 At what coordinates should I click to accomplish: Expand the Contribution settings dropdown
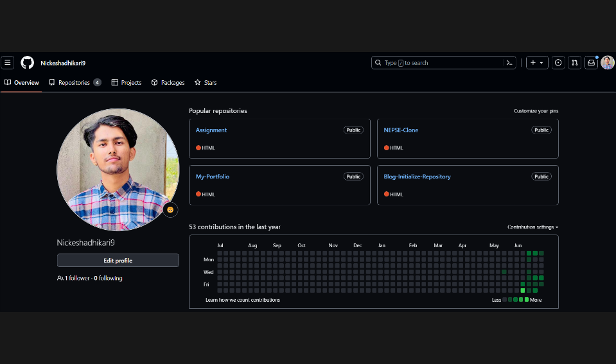coord(532,227)
